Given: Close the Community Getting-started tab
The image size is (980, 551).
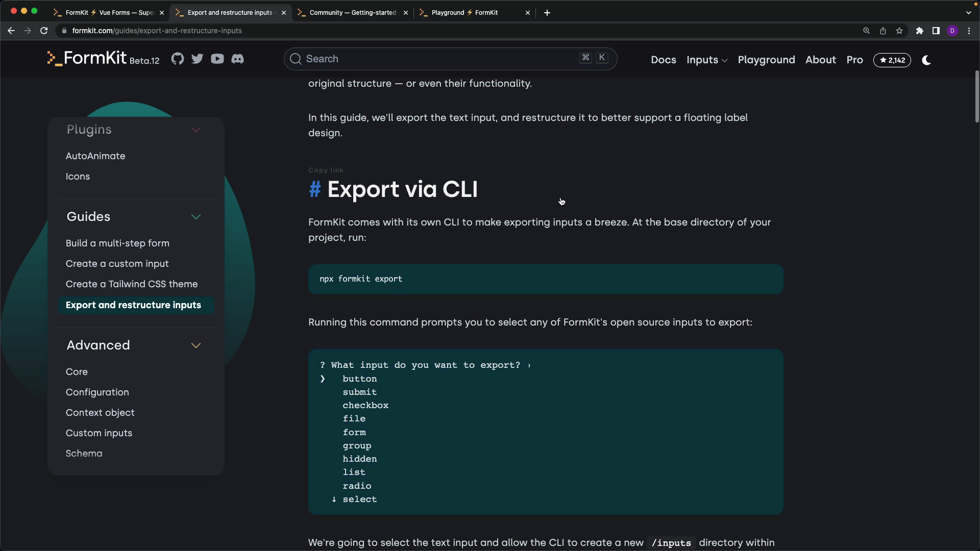Looking at the screenshot, I should [406, 13].
